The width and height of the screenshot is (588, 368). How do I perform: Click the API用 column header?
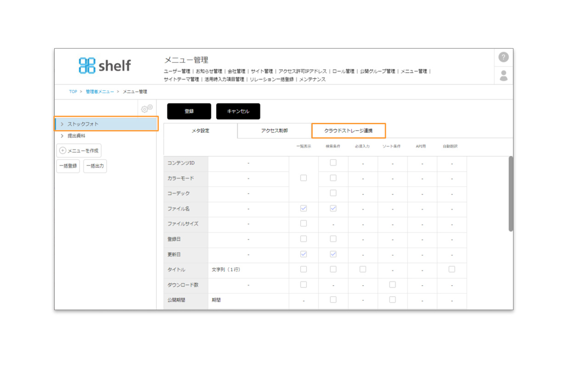point(421,147)
